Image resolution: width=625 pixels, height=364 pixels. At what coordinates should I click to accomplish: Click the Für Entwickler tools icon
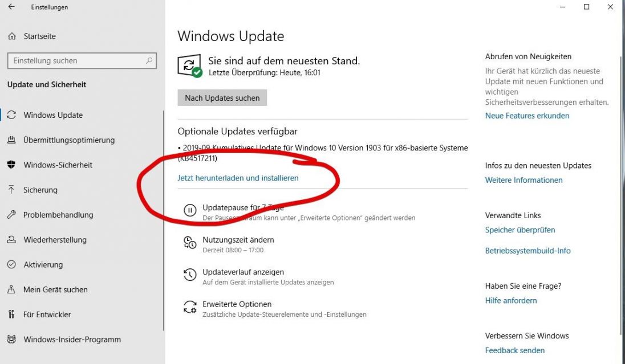pyautogui.click(x=11, y=314)
